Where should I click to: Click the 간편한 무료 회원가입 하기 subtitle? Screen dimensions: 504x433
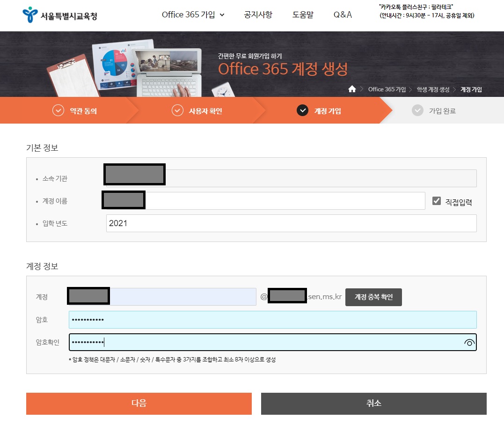[x=250, y=56]
